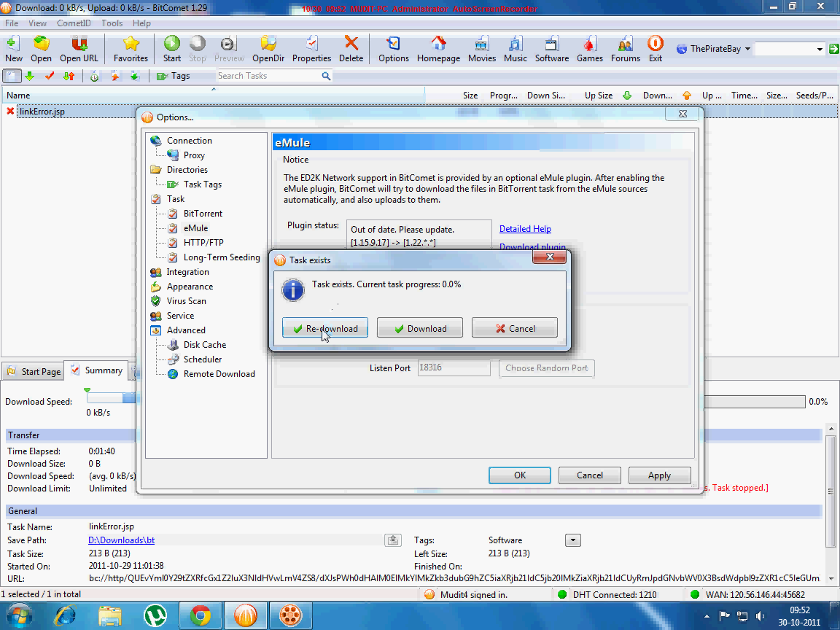
Task: Click the Tags label icon in filter bar
Action: (162, 76)
